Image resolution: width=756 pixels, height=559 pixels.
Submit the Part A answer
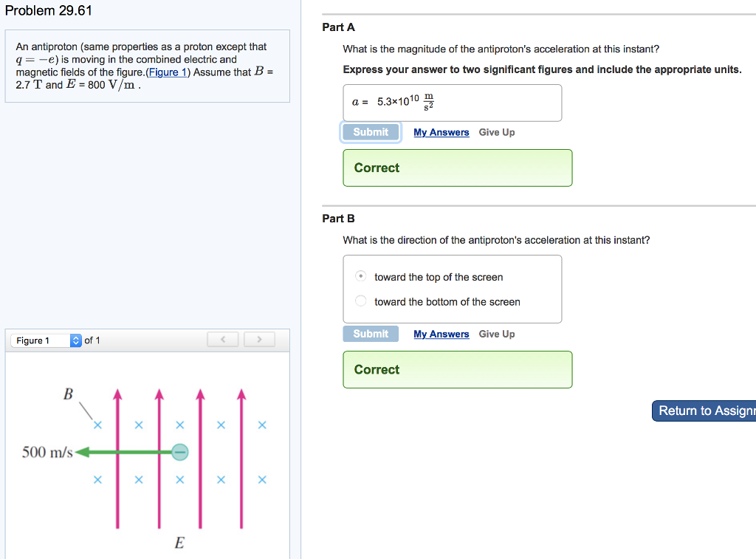[371, 132]
